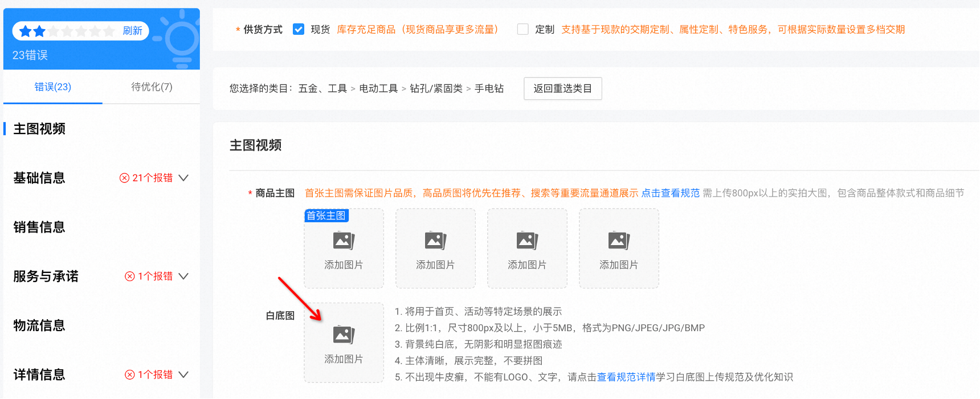The width and height of the screenshot is (980, 399).
Task: Click the first main image upload icon
Action: [344, 241]
